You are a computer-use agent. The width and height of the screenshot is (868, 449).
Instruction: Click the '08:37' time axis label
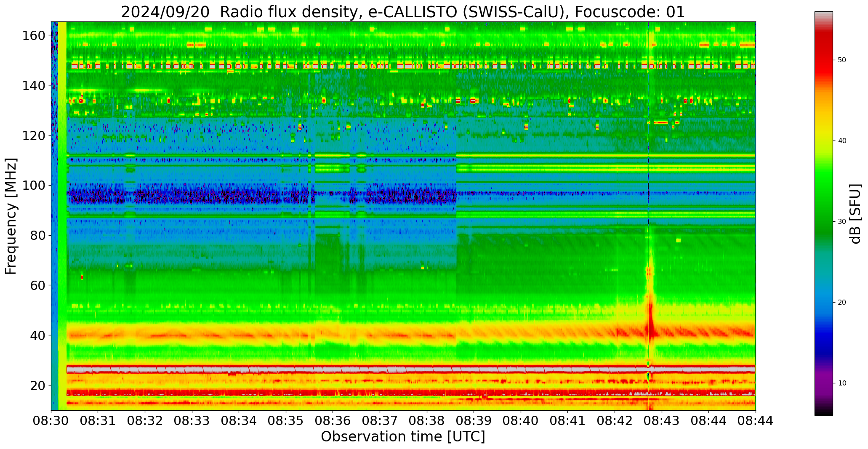380,421
